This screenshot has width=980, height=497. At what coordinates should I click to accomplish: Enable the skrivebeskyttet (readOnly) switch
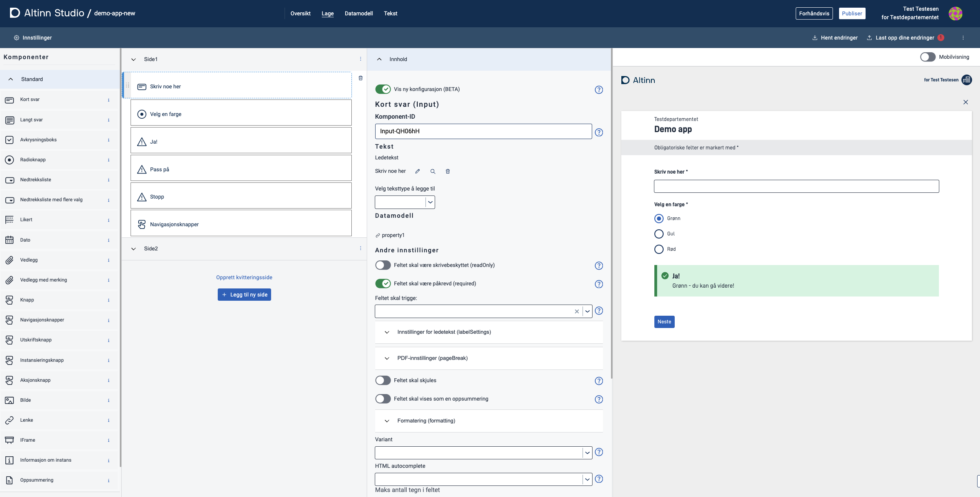click(x=383, y=265)
